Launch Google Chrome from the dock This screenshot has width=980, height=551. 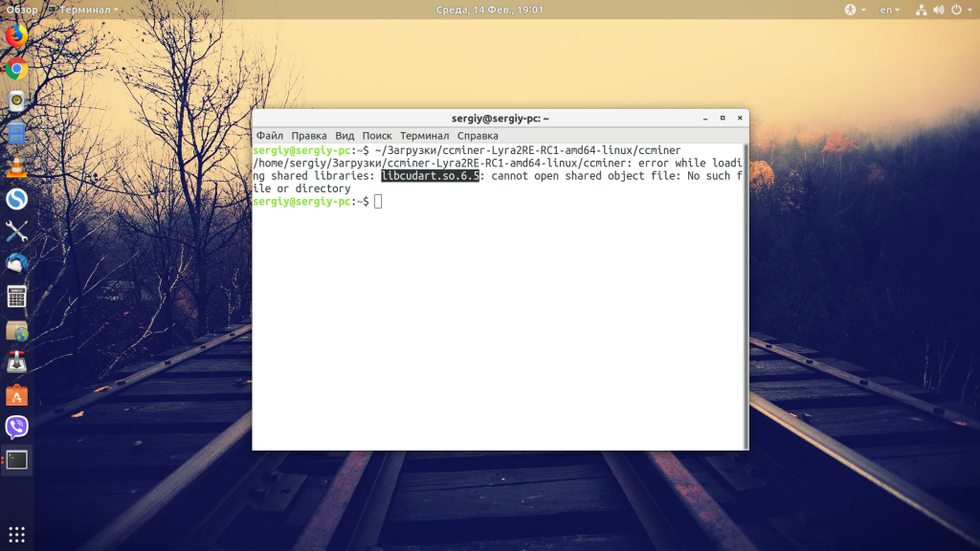(14, 71)
